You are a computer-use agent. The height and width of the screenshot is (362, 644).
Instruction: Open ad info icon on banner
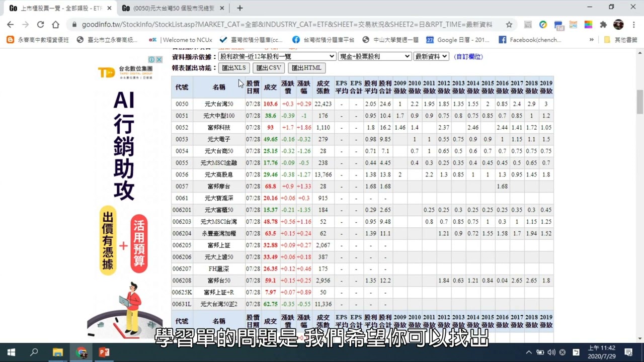pos(151,59)
